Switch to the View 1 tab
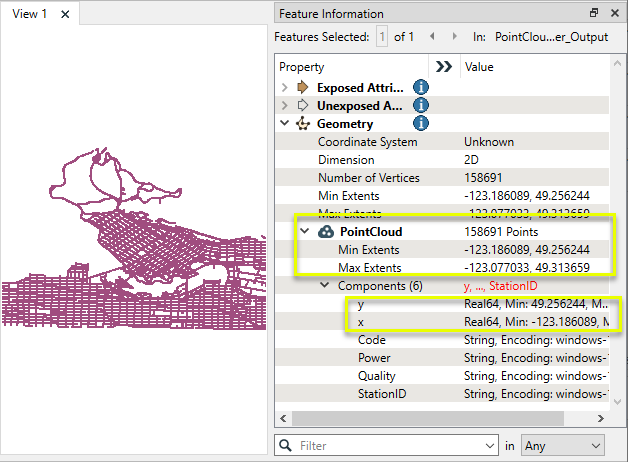The image size is (628, 462). click(29, 14)
